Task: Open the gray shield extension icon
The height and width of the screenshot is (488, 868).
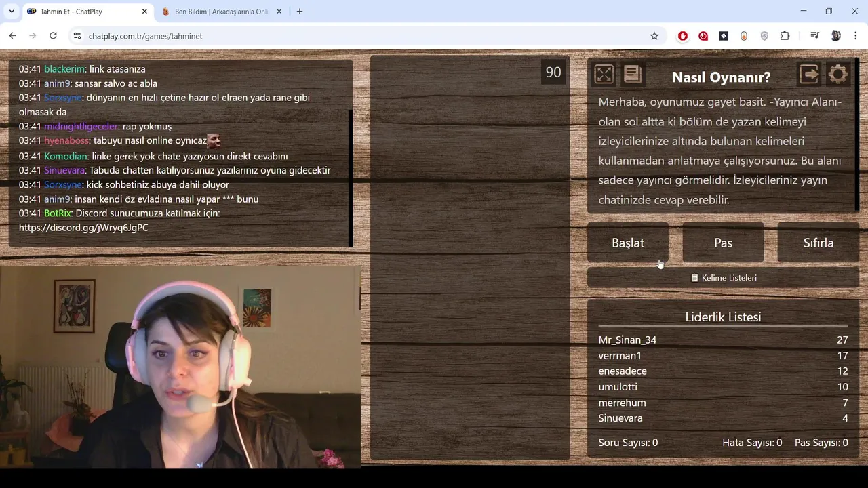Action: tap(764, 36)
